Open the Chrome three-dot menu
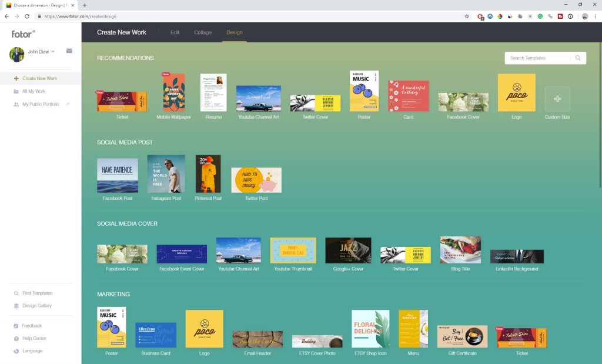The image size is (602, 364). (596, 16)
